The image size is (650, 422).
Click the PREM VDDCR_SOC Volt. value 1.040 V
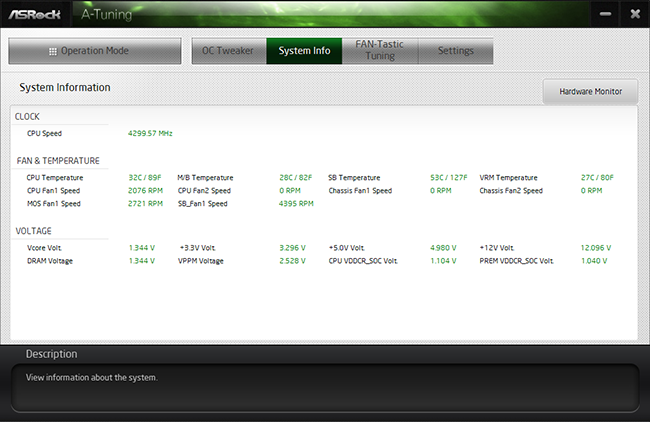coord(594,261)
